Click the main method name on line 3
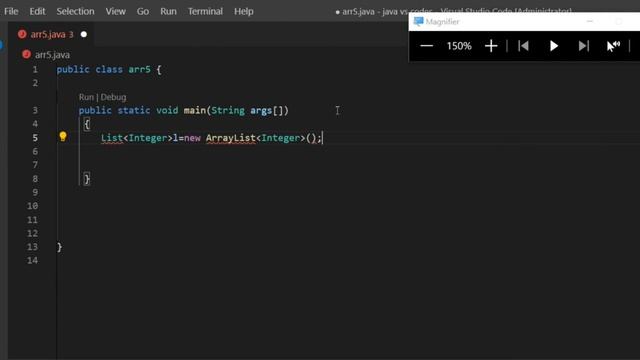This screenshot has height=360, width=640. [x=194, y=110]
